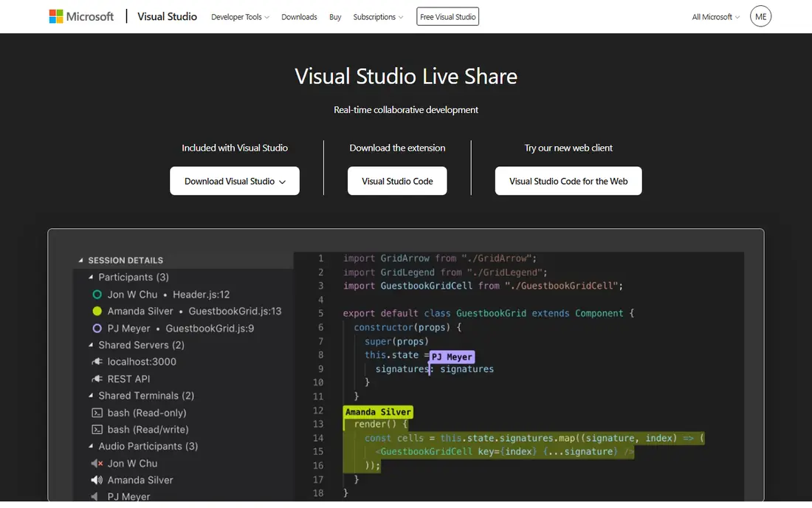Click the 'Visual Studio Live Share' heading
812x508 pixels.
(x=406, y=76)
